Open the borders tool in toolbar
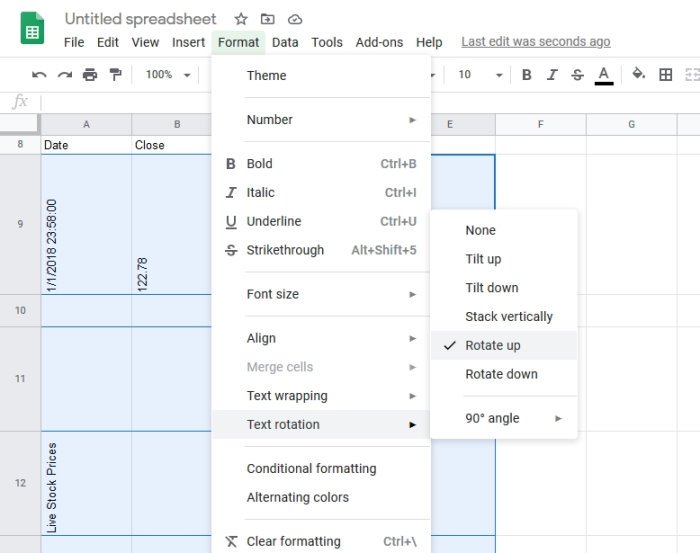 (665, 75)
